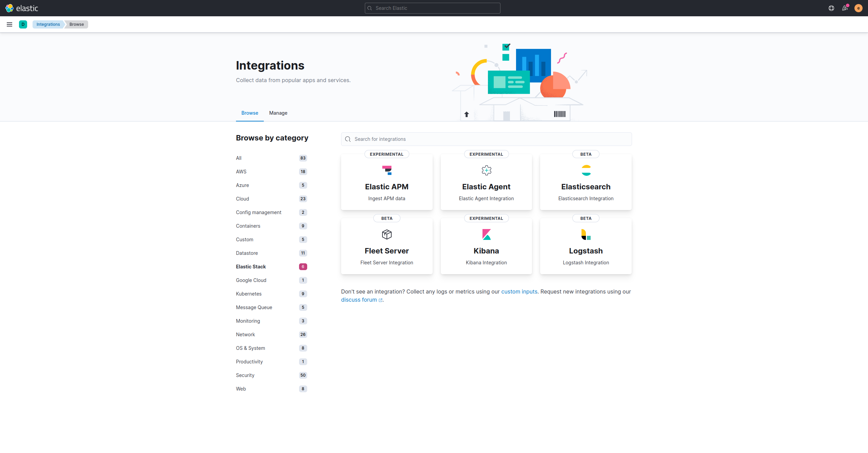This screenshot has height=453, width=868.
Task: Open the user avatar menu
Action: tap(859, 8)
